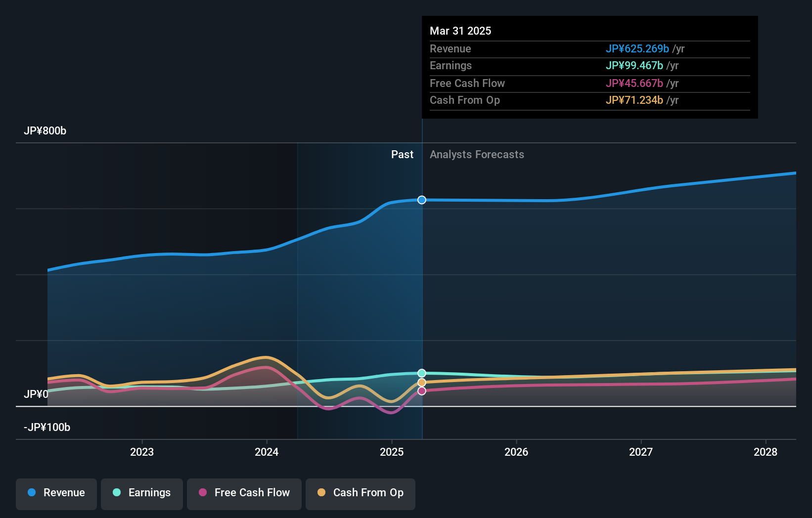
Task: Select the orange Cash From Op chart marker
Action: (421, 382)
